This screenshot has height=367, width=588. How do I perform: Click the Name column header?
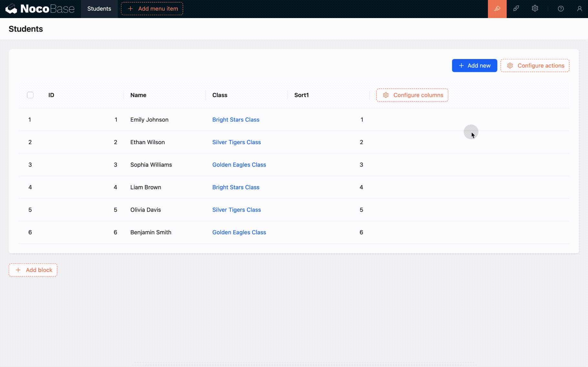tap(138, 95)
